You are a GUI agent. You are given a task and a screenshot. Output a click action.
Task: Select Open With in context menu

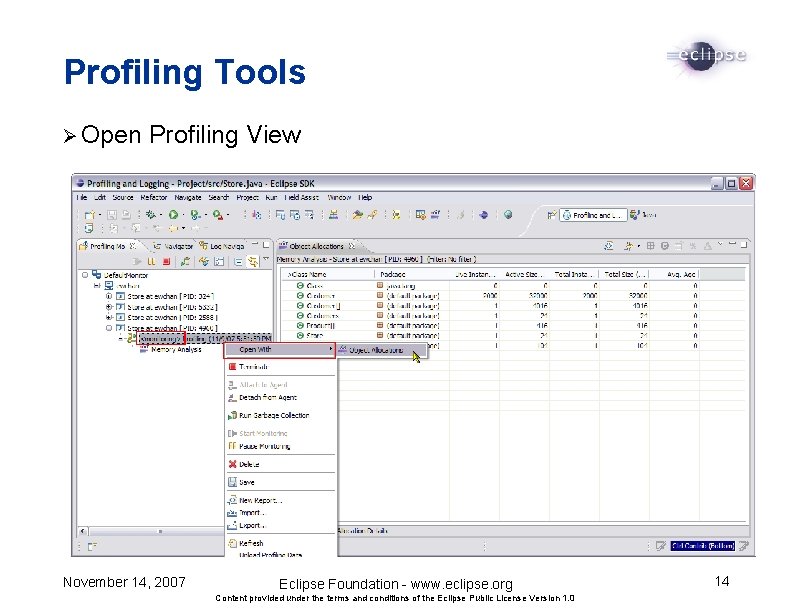[280, 349]
